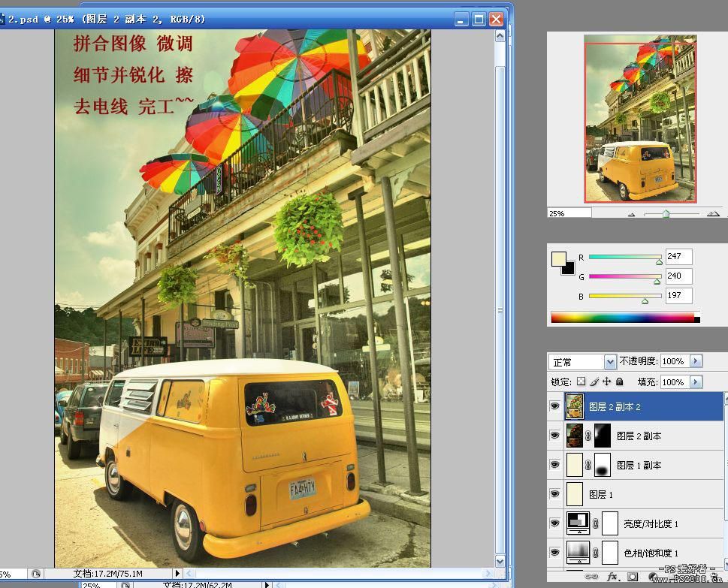Open the 2.psd status bar options arrow

coord(177,574)
